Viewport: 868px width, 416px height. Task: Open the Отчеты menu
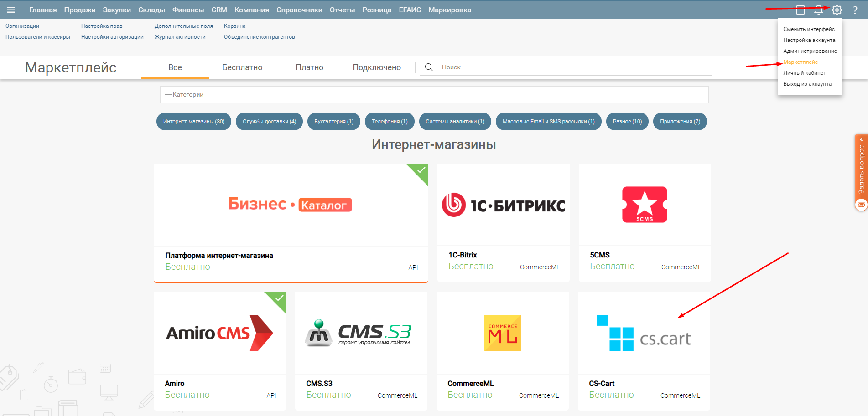[342, 10]
